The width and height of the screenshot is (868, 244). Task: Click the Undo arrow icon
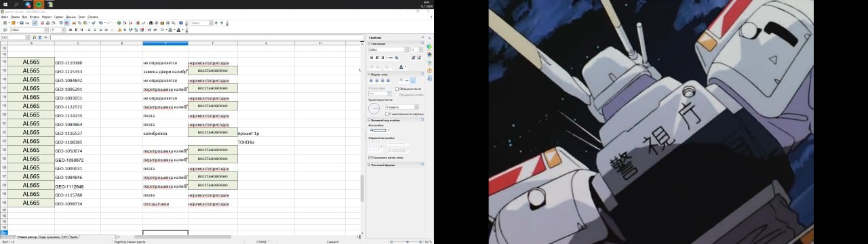pos(101,23)
